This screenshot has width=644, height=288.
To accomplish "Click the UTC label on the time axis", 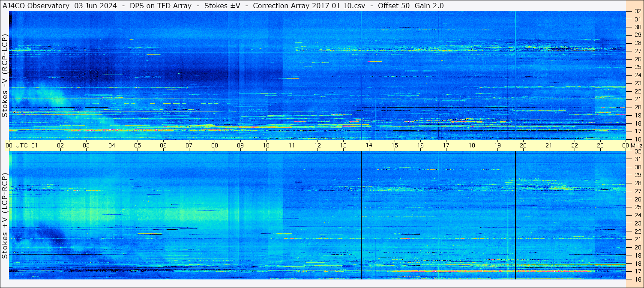I will click(x=22, y=145).
